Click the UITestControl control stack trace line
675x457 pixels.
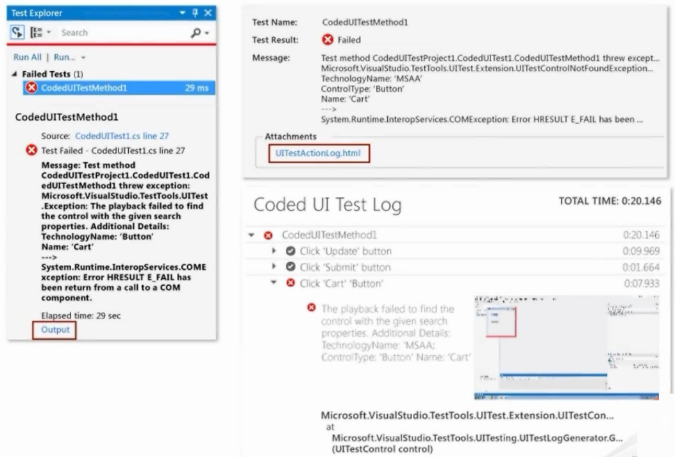click(382, 449)
